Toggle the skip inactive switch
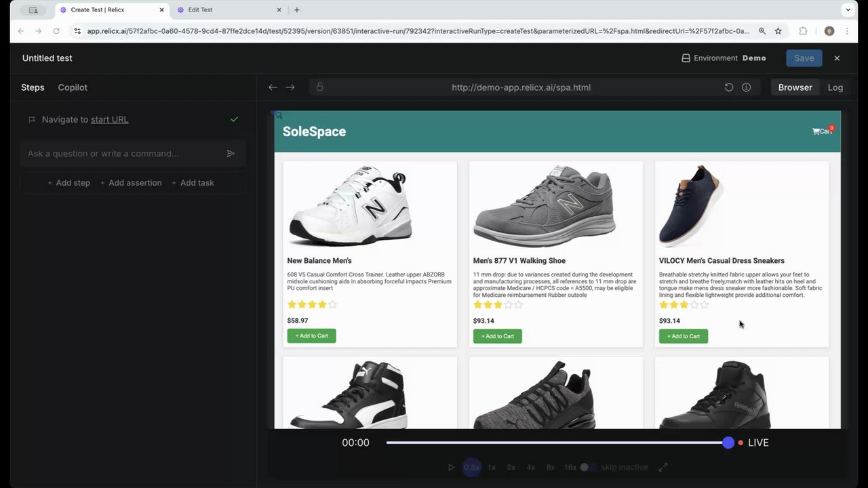The height and width of the screenshot is (488, 868). click(587, 467)
